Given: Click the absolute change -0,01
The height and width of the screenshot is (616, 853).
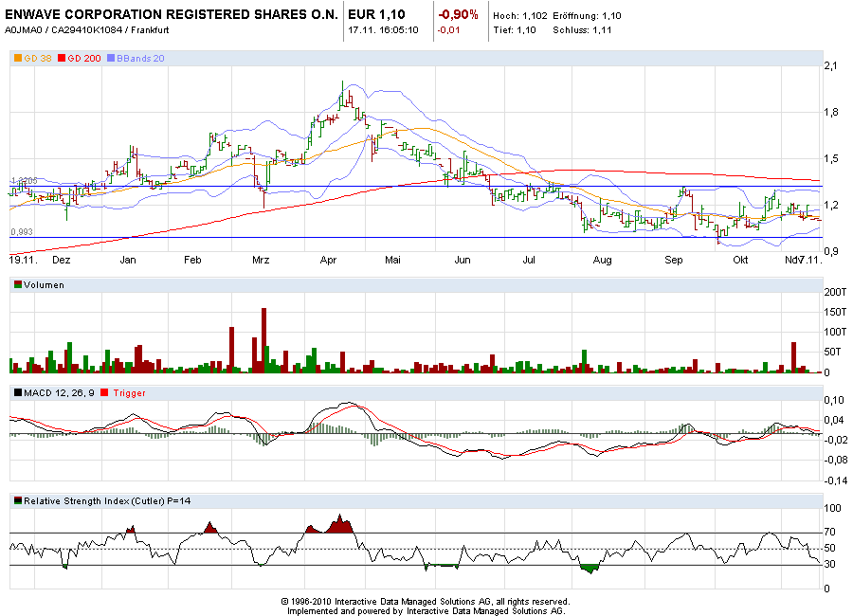Looking at the screenshot, I should tap(449, 30).
